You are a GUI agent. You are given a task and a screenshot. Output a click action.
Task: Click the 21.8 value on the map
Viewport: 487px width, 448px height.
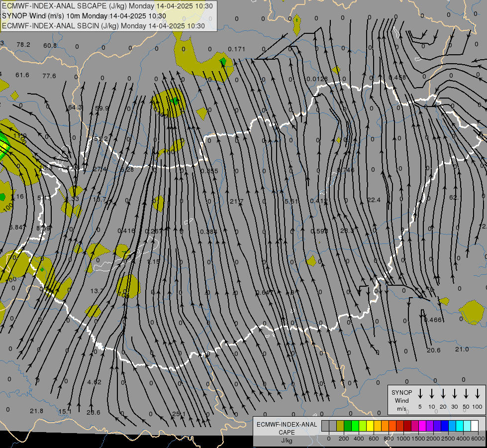36,411
